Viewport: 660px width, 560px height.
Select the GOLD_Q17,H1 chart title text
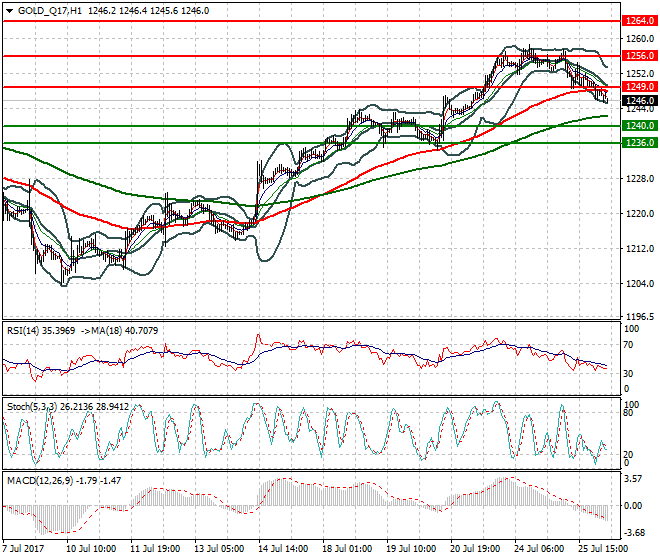[50, 11]
